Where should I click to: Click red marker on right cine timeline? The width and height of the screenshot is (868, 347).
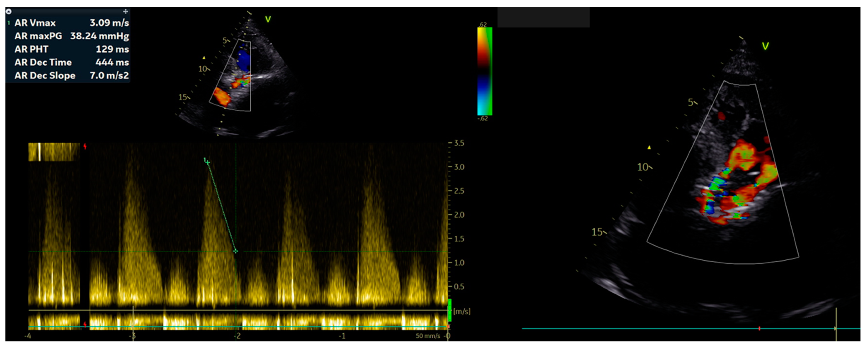(x=759, y=328)
